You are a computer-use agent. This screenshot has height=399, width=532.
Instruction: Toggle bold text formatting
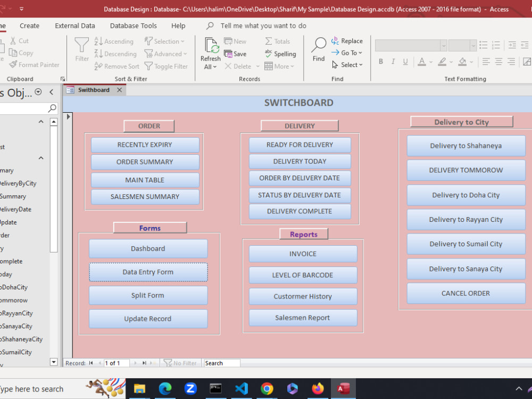tap(380, 62)
